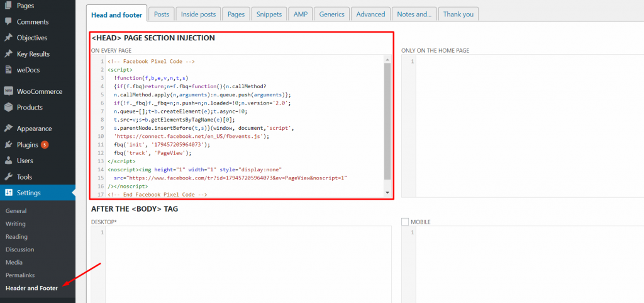Image resolution: width=644 pixels, height=303 pixels.
Task: Select the AMP tab
Action: coord(301,14)
